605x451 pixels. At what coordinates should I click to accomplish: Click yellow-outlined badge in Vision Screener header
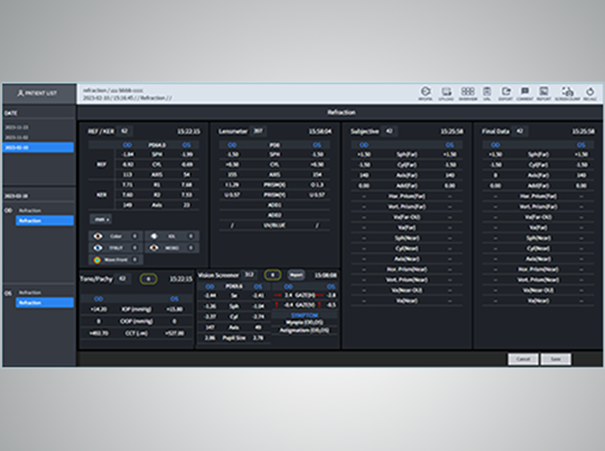pyautogui.click(x=272, y=275)
